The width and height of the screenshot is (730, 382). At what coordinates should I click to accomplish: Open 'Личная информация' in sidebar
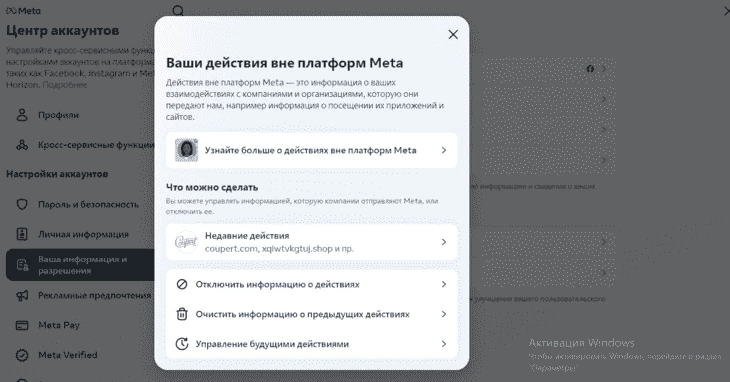tap(80, 234)
